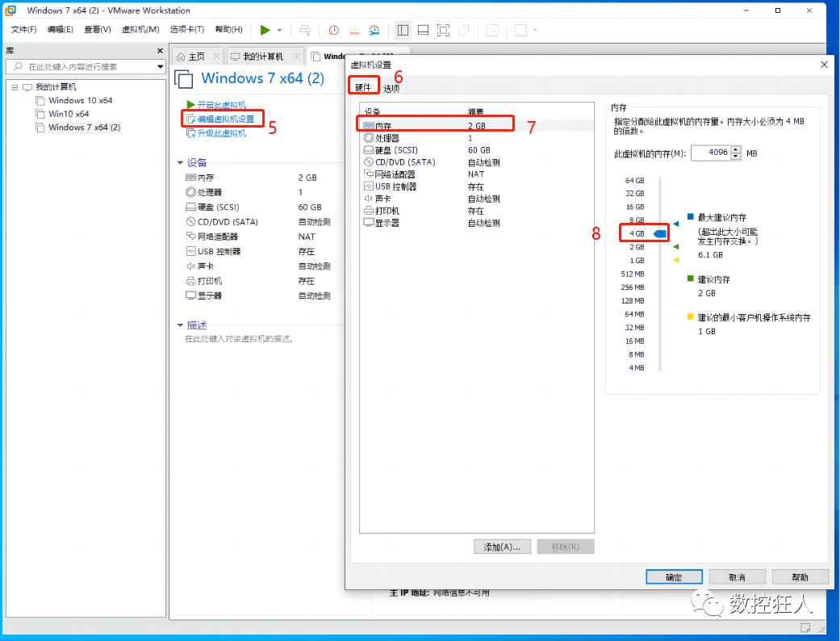Select 声卡 in hardware list
Image resolution: width=840 pixels, height=641 pixels.
476,199
